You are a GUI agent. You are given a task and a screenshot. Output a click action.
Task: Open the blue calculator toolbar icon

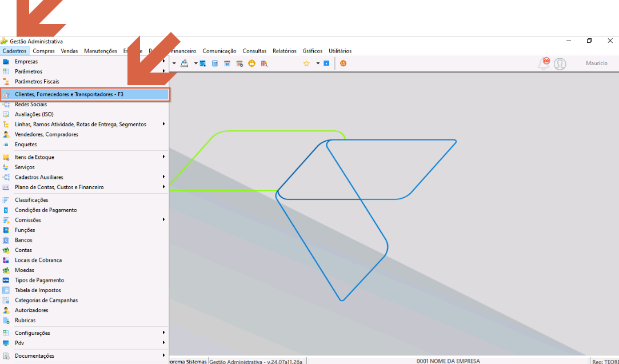coord(215,63)
